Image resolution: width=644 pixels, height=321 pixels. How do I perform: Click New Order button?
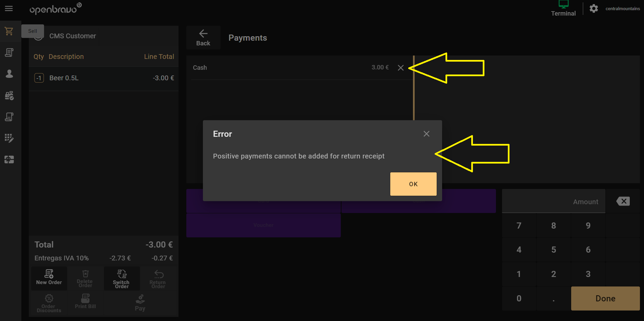49,278
